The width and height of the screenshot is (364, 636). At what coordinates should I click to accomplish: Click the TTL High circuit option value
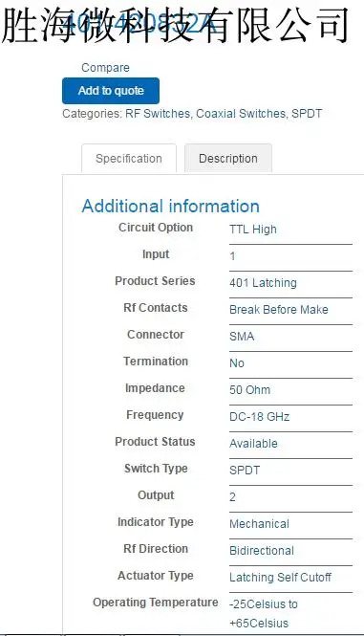[x=253, y=230]
